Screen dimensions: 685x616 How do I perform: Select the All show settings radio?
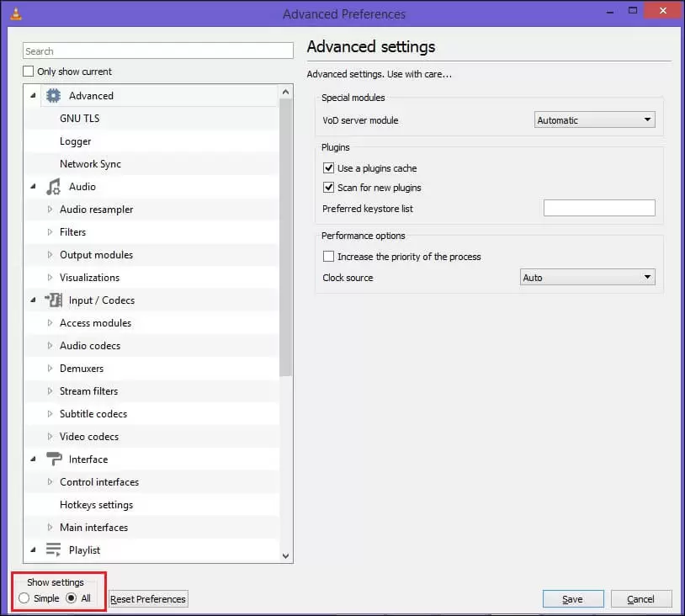click(72, 598)
